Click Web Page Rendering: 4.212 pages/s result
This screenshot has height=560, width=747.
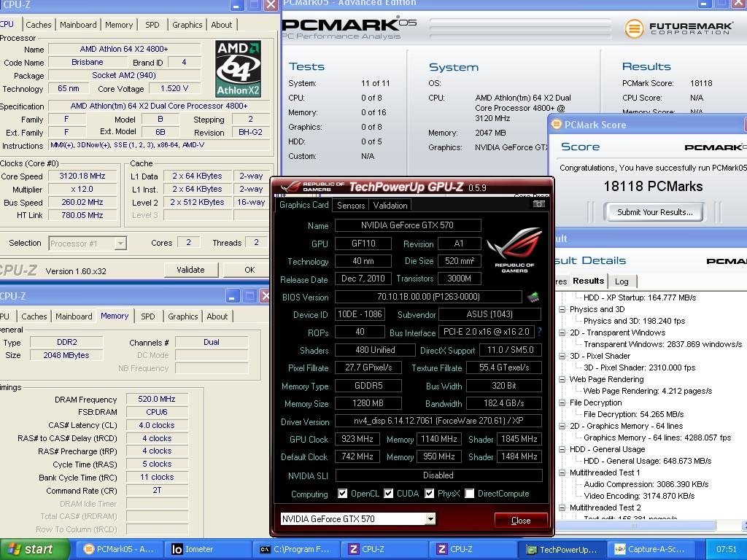(x=648, y=391)
